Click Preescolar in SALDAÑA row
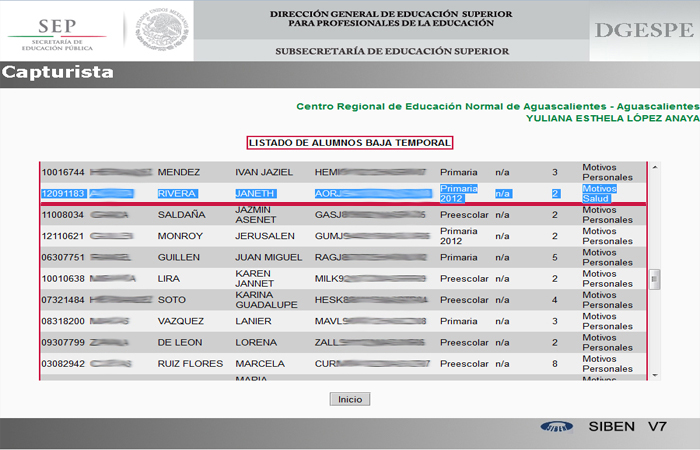 pyautogui.click(x=464, y=215)
